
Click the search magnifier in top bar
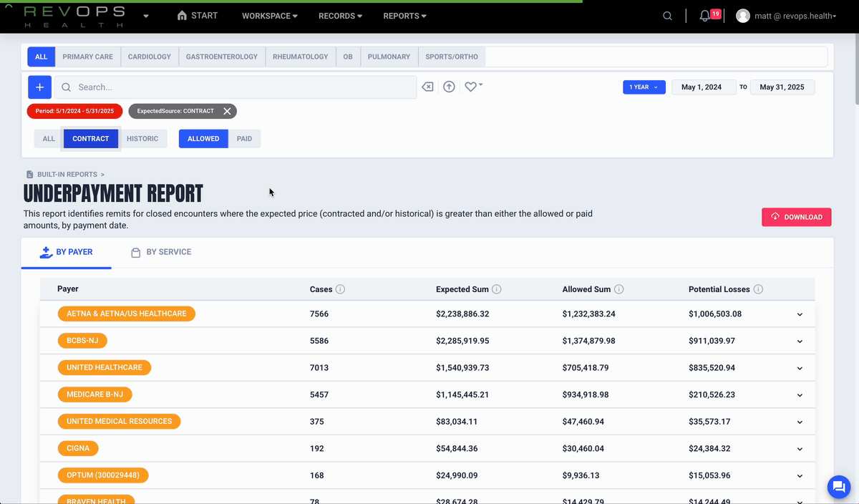pyautogui.click(x=667, y=16)
